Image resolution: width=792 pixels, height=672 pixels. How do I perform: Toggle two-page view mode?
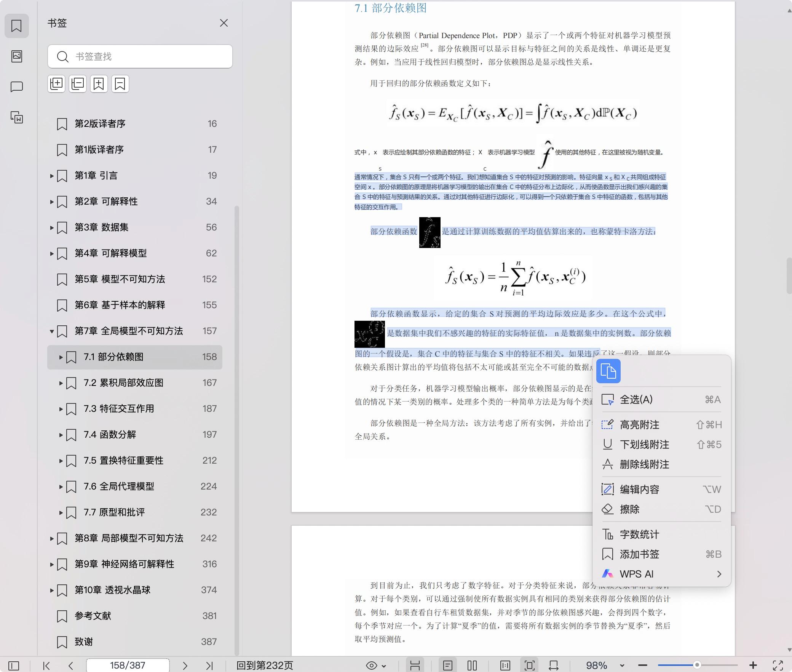click(x=472, y=665)
